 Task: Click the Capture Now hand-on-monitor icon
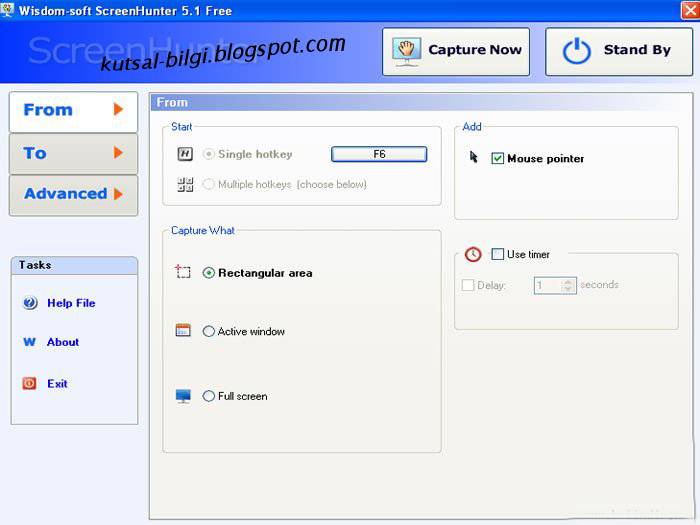click(x=406, y=52)
